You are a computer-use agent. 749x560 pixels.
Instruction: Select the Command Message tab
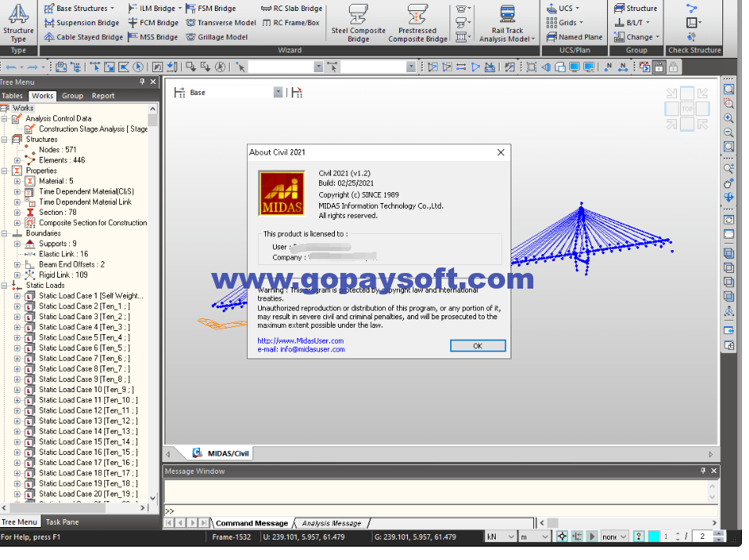click(x=252, y=523)
